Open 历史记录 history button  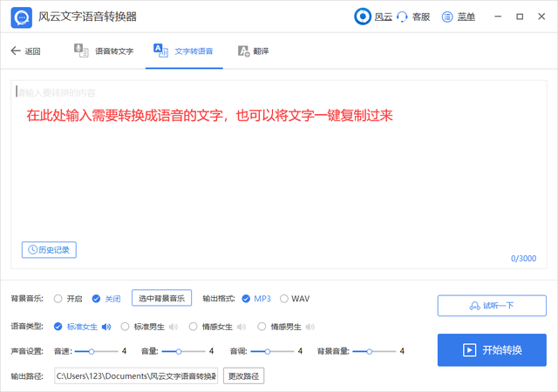tap(49, 250)
